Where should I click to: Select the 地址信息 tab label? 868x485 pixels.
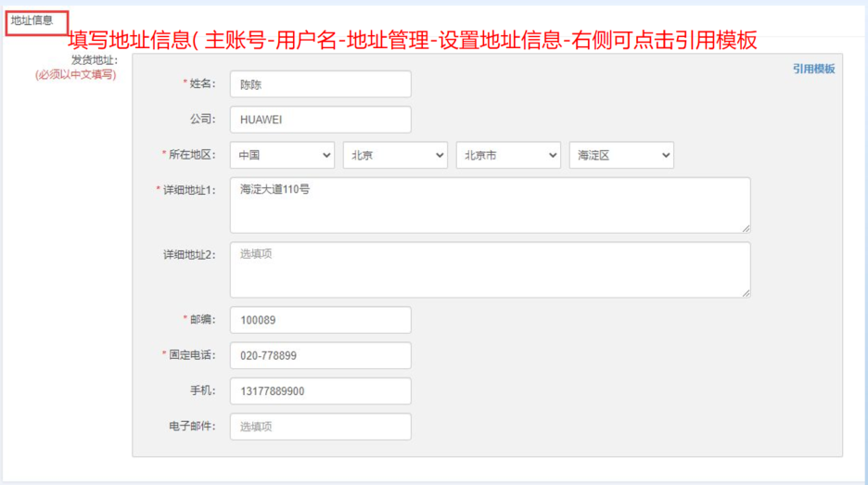32,20
